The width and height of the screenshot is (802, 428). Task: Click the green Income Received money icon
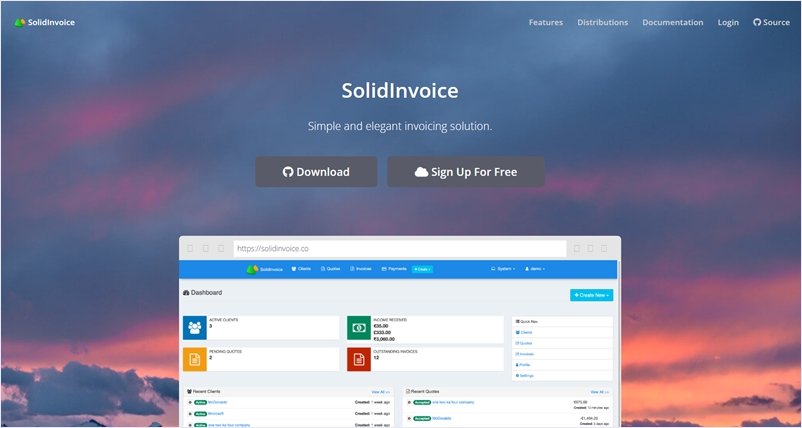click(x=359, y=327)
